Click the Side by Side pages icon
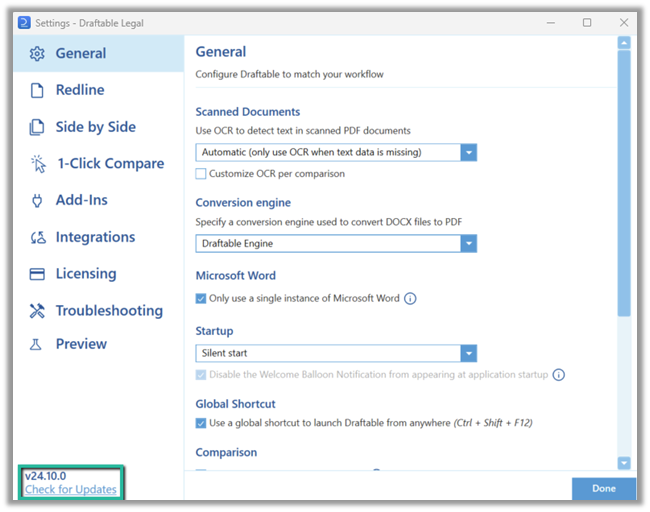Image resolution: width=650 pixels, height=512 pixels. coord(37,127)
